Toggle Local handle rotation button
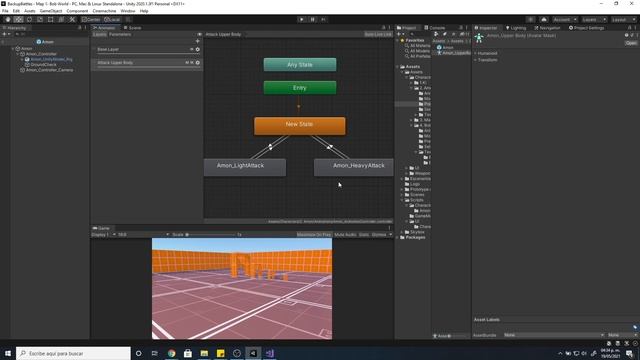 click(112, 20)
